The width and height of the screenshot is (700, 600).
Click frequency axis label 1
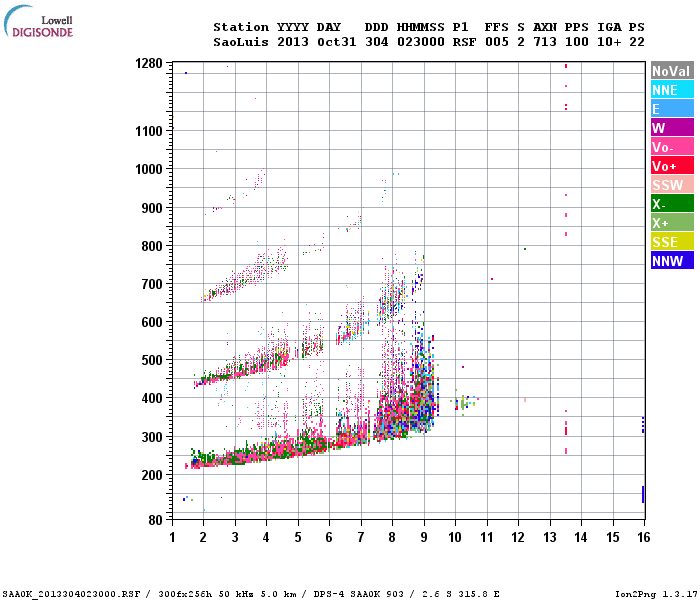(172, 537)
